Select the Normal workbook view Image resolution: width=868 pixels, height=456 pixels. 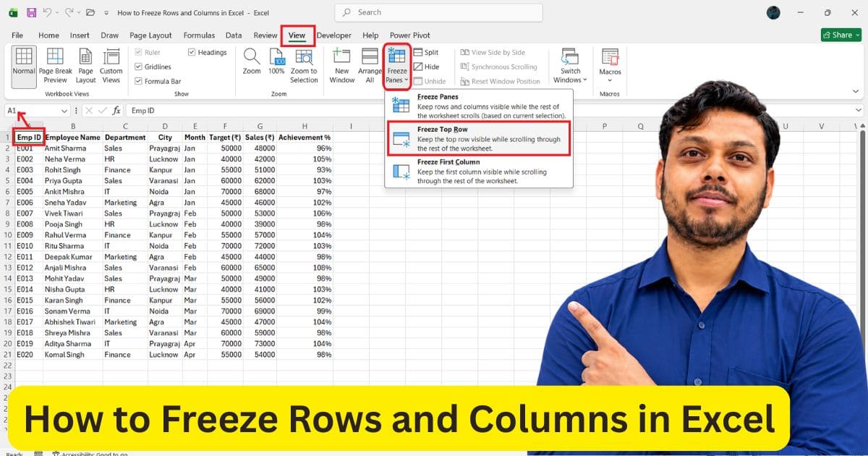pyautogui.click(x=24, y=67)
